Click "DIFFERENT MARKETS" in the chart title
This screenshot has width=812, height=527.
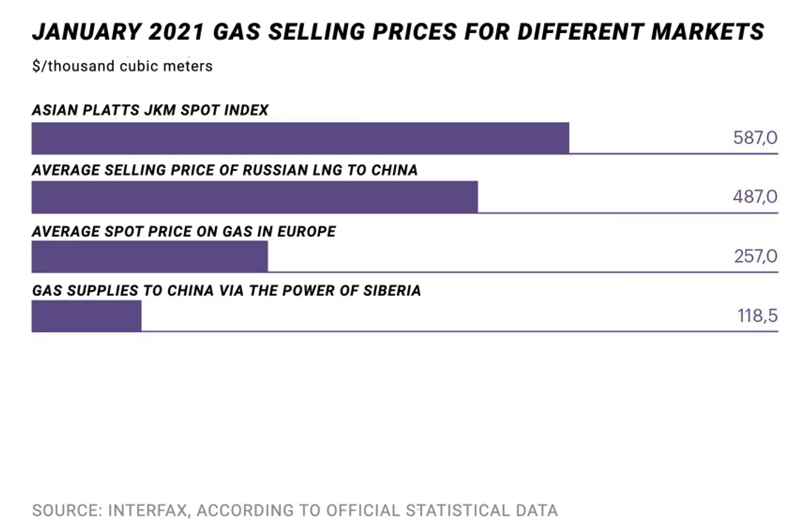pyautogui.click(x=641, y=32)
